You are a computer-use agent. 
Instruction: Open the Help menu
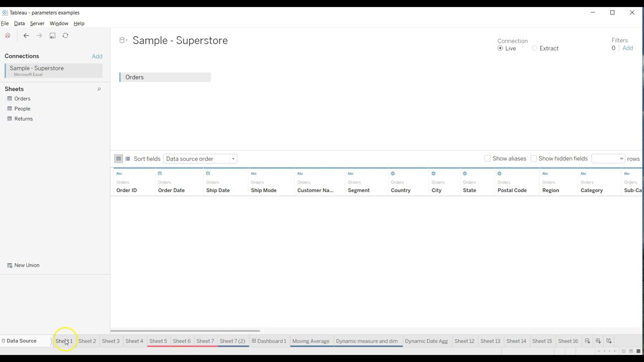coord(79,23)
